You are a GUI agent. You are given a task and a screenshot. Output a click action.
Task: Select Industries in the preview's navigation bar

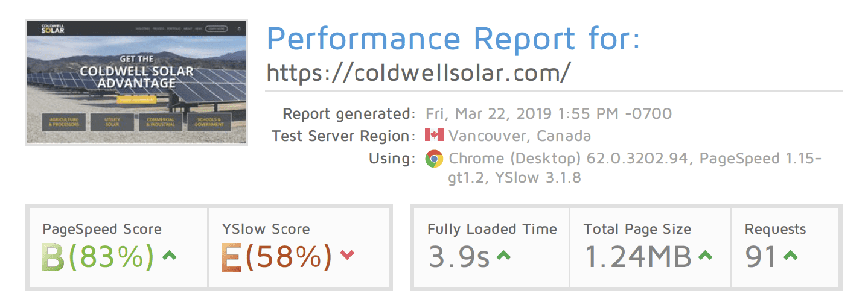point(142,28)
